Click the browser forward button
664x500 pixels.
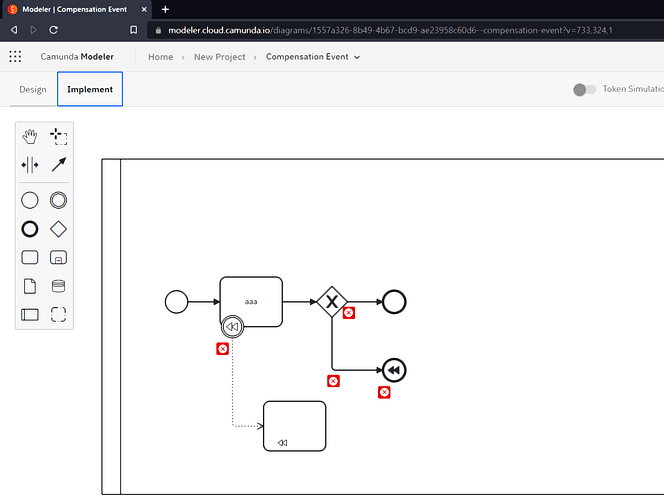pos(33,30)
